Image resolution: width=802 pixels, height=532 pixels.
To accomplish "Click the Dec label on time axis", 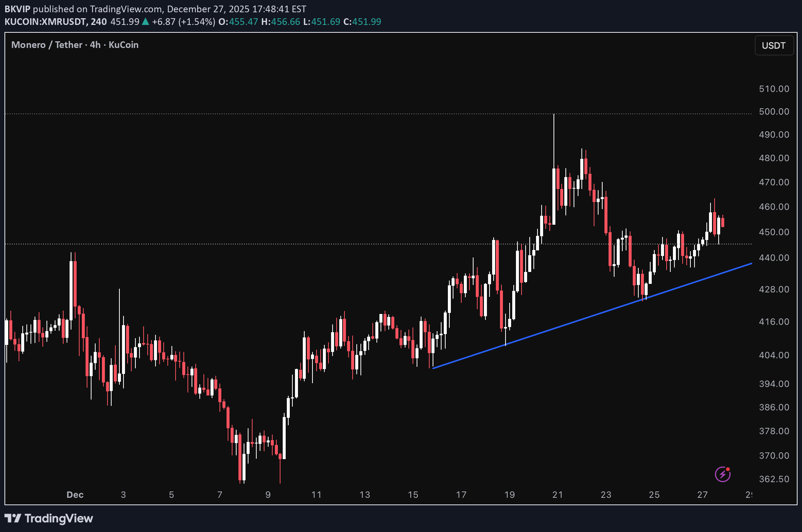I will pyautogui.click(x=75, y=495).
